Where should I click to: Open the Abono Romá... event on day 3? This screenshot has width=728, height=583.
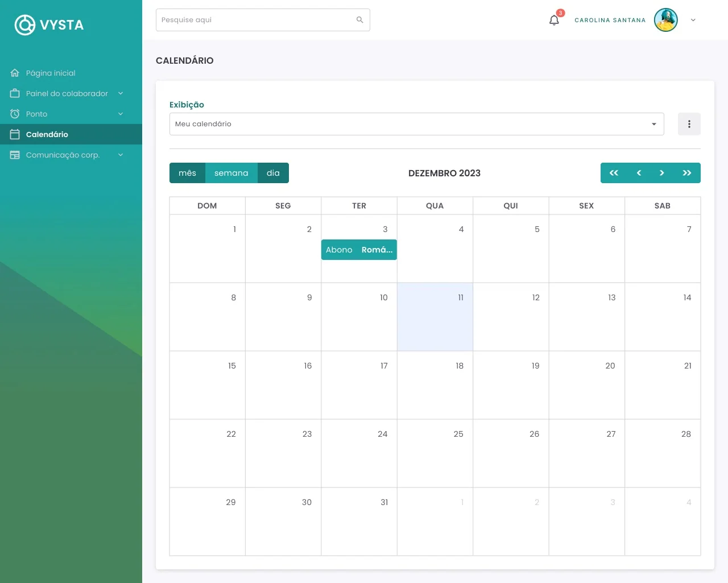pyautogui.click(x=359, y=250)
